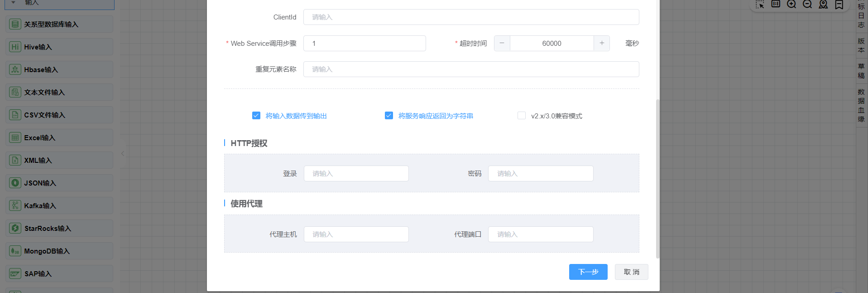Screen dimensions: 868x293
Task: Decrease timeout with the minus button
Action: [502, 43]
